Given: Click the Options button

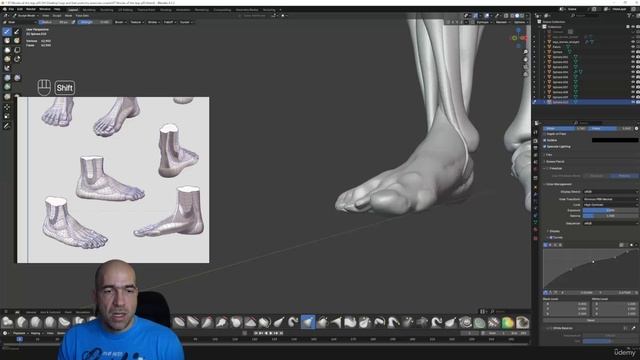Looking at the screenshot, I should tap(520, 22).
